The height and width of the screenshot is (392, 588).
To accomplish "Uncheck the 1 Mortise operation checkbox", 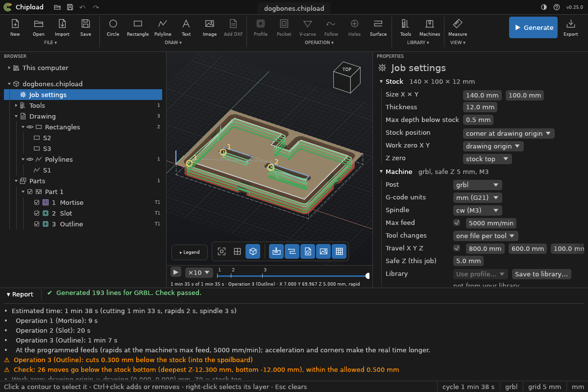I will click(37, 202).
